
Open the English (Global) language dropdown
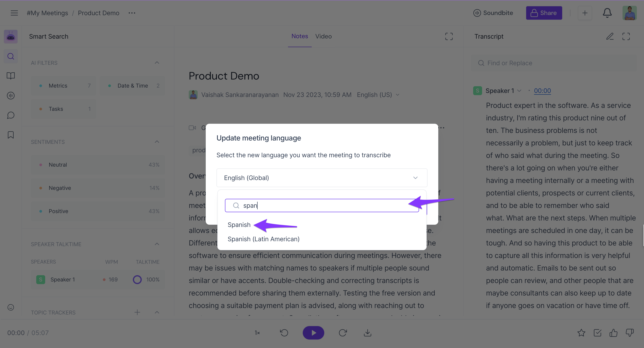(x=322, y=178)
